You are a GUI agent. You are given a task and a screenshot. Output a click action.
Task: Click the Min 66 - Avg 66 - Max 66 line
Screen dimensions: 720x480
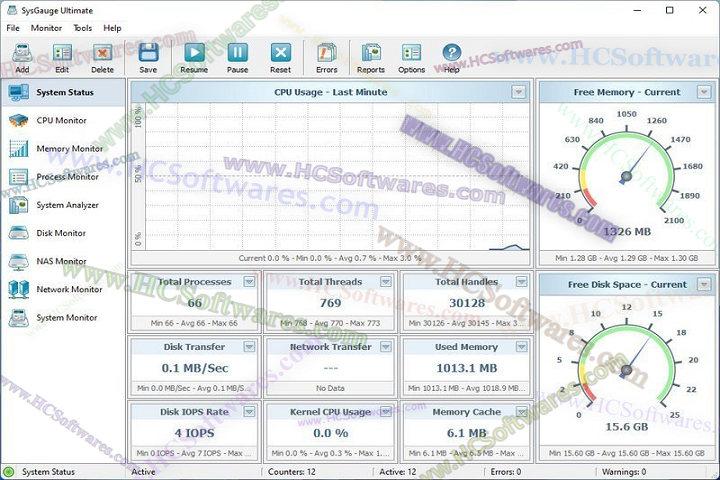pos(194,323)
